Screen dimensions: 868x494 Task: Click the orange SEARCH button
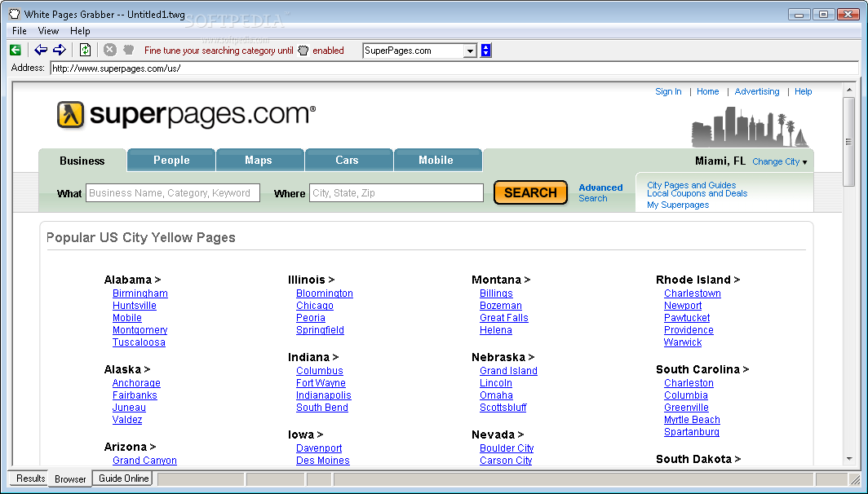point(530,192)
